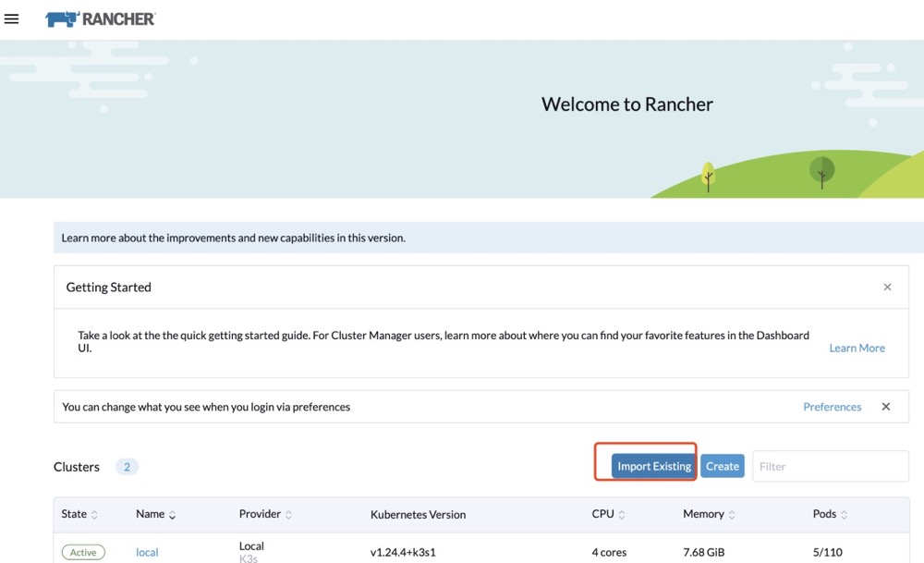Sort clusters by Name column
924x563 pixels.
[155, 514]
